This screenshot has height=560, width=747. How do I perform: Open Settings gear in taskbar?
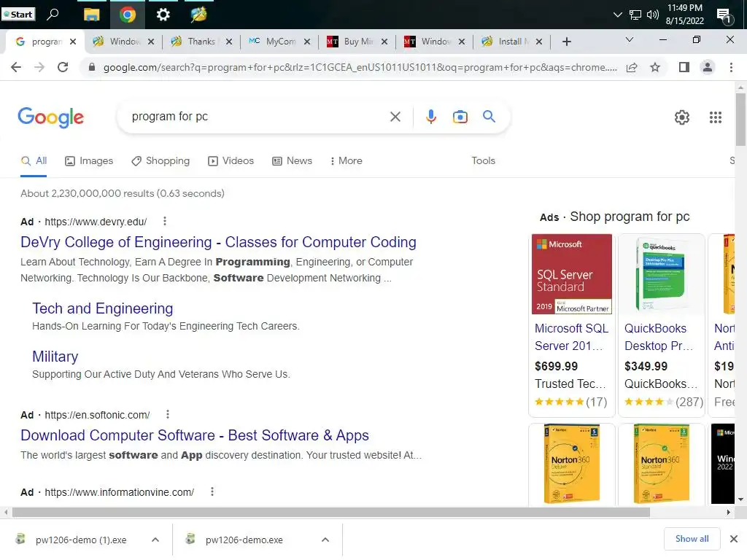163,15
